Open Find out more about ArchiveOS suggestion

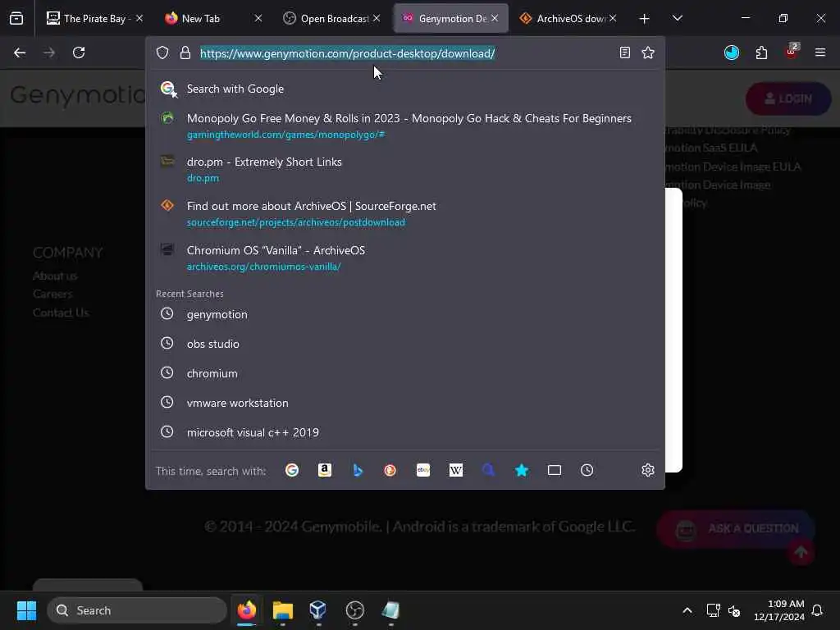click(x=405, y=213)
